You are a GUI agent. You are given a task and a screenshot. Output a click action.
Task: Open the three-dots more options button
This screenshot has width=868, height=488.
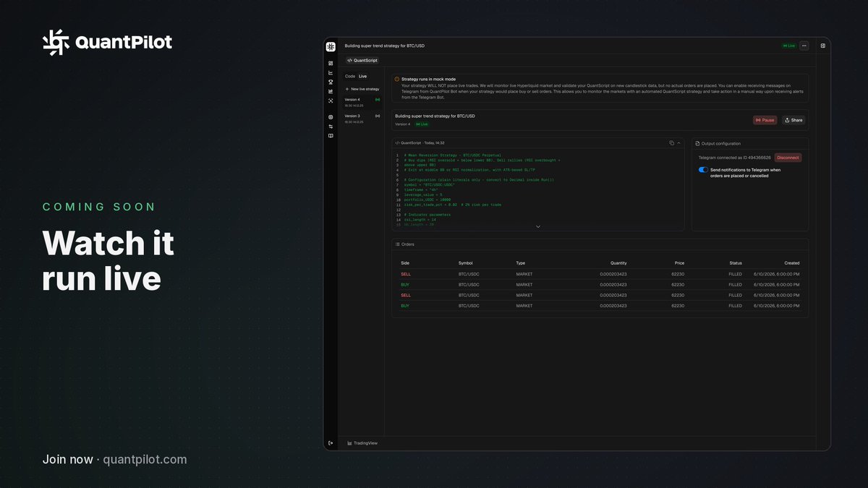click(x=804, y=46)
